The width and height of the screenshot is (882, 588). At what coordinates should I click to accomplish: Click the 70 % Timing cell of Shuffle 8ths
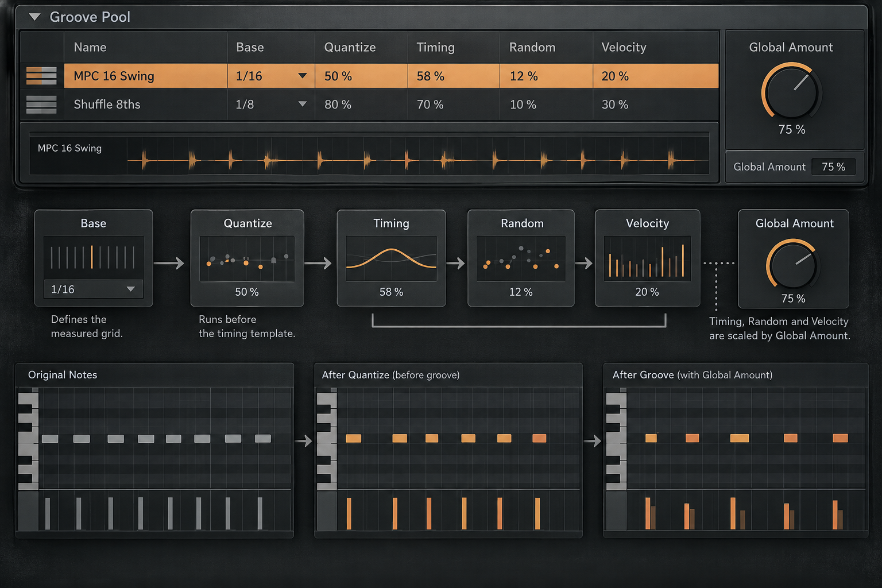pos(454,105)
